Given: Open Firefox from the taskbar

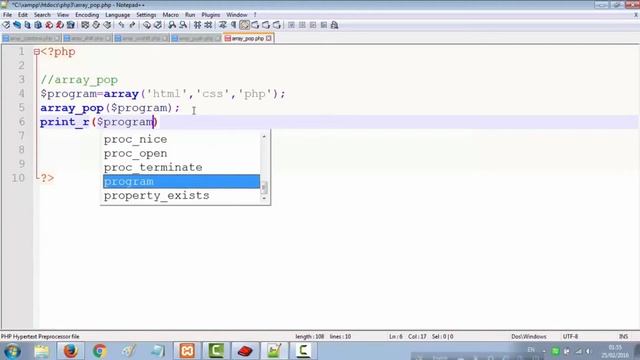Looking at the screenshot, I should [x=70, y=351].
